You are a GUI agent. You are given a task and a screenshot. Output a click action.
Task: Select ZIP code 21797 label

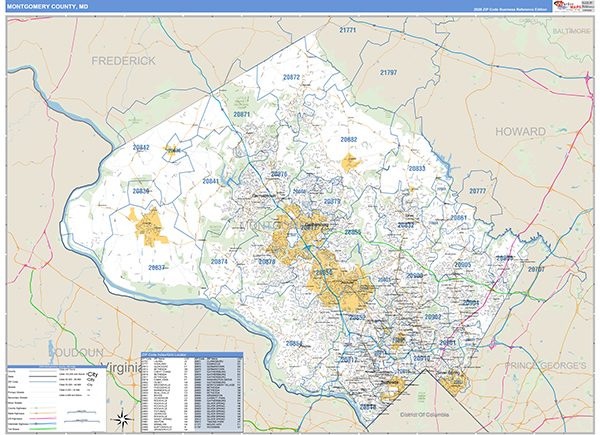[389, 73]
